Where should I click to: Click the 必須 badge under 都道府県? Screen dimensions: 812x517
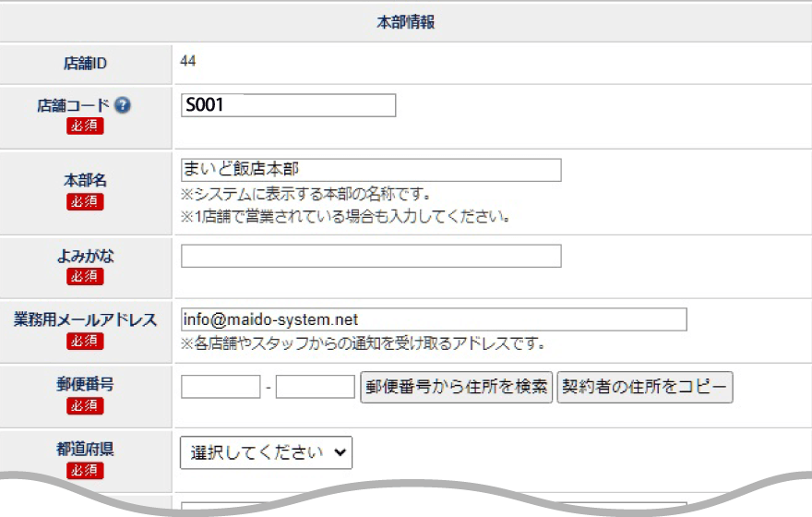(x=85, y=471)
